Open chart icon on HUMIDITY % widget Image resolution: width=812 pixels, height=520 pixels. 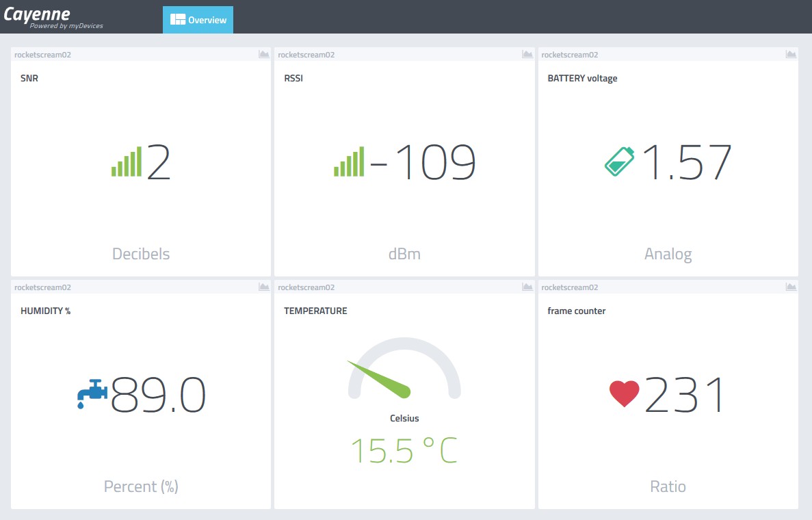point(263,287)
